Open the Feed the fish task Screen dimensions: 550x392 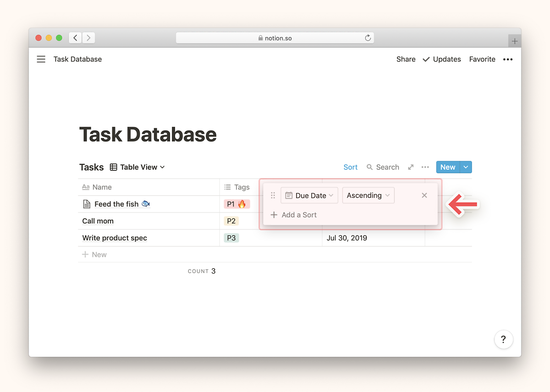[122, 204]
